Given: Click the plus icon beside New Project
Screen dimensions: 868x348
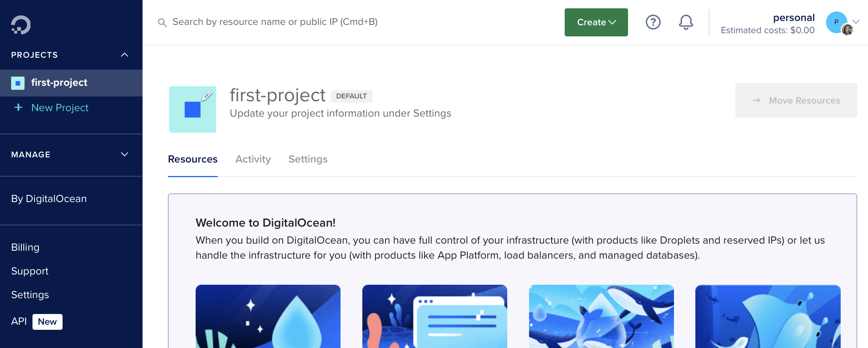Looking at the screenshot, I should tap(18, 108).
